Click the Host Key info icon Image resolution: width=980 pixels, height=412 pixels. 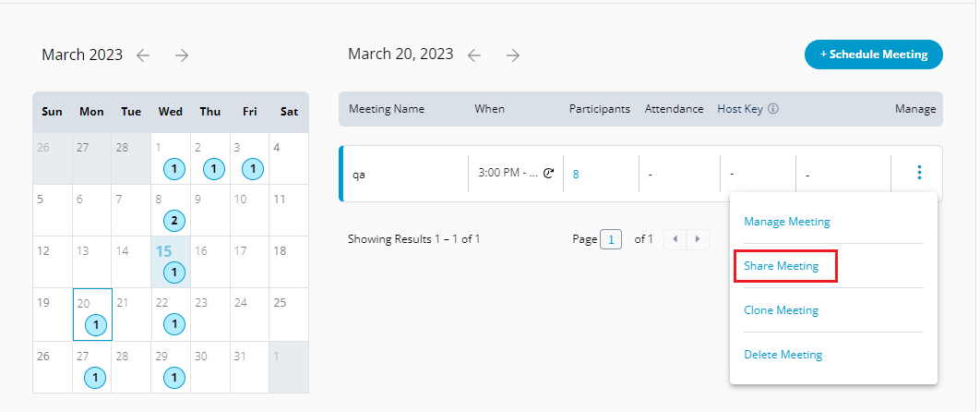click(773, 109)
